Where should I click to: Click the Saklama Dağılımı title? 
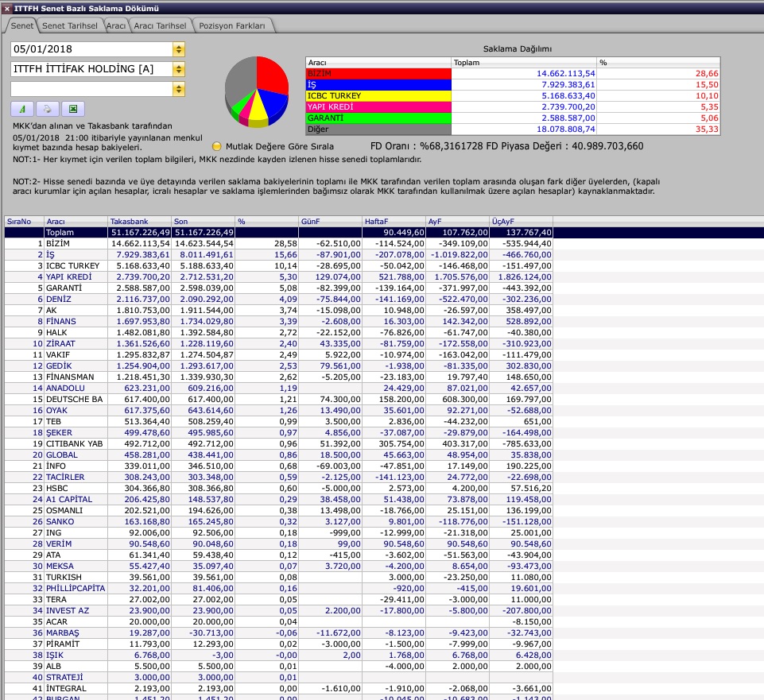[518, 49]
